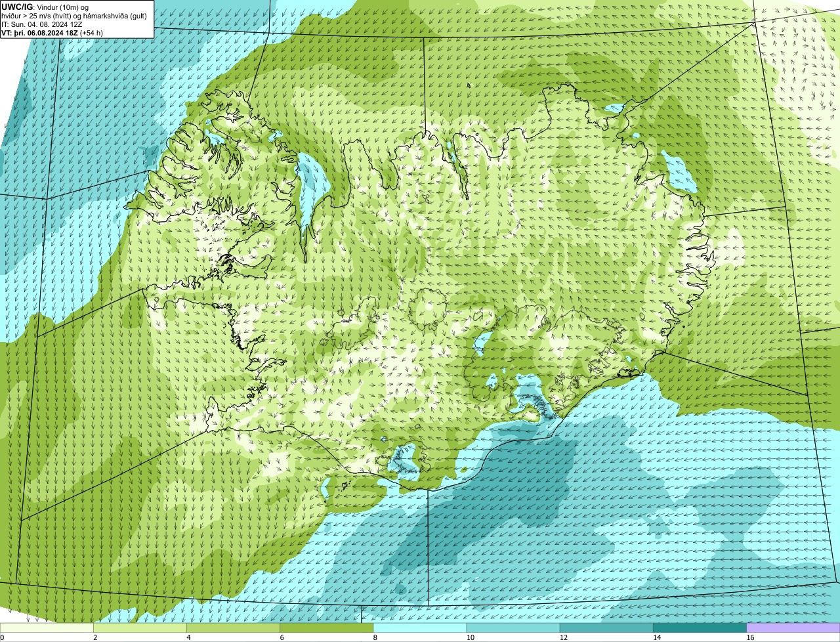Select the pale cyan 8–10 m/s swatch
Image resolution: width=840 pixels, height=642 pixels.
[x=420, y=628]
